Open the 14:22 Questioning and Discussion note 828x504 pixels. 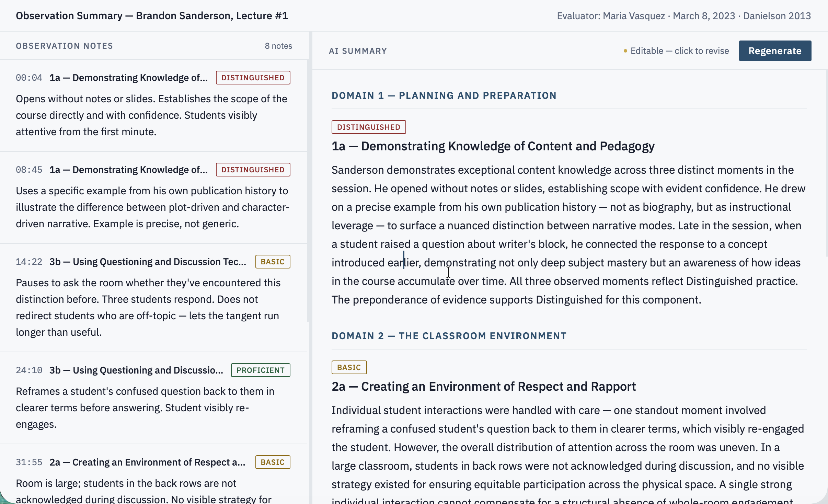[x=148, y=262]
